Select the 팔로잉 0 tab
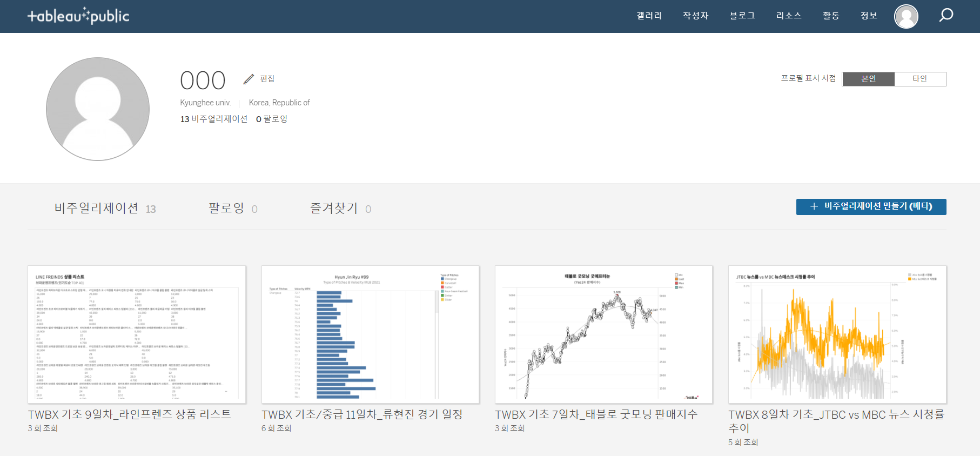The width and height of the screenshot is (980, 456). (233, 209)
